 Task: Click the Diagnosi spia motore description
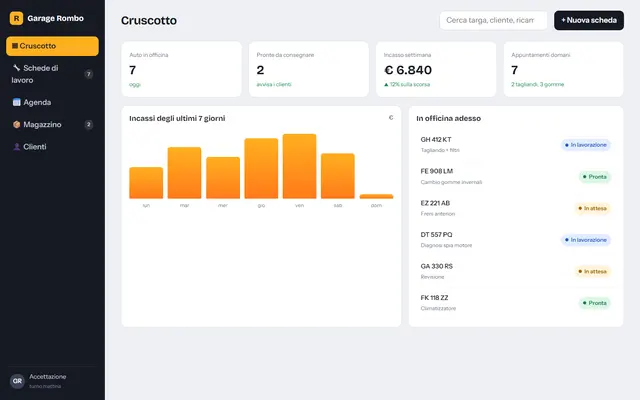[446, 245]
